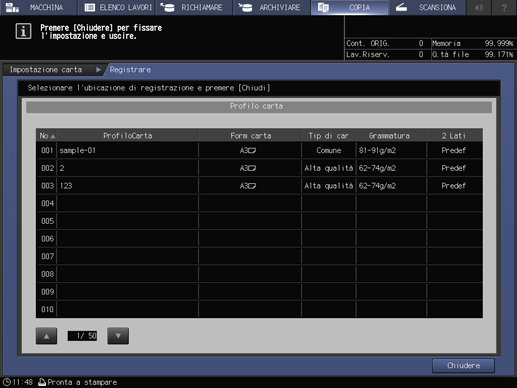Click Alta qualità cell in row 003
The width and height of the screenshot is (517, 388).
point(329,186)
